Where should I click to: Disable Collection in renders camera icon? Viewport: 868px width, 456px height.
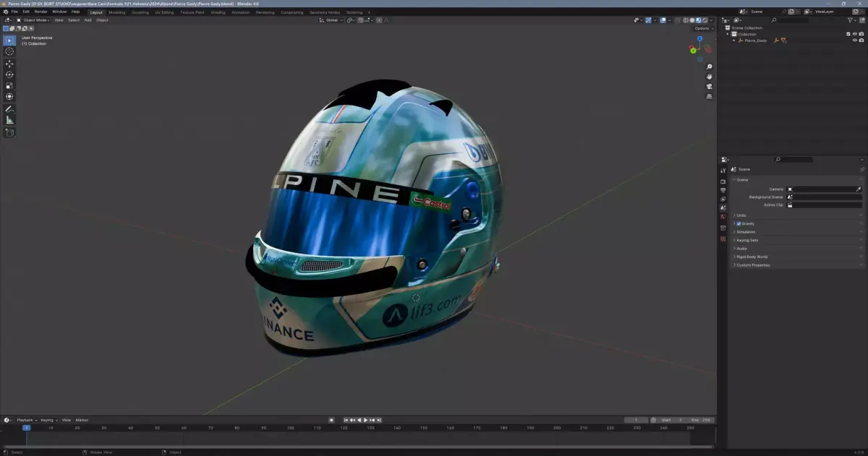[x=861, y=34]
